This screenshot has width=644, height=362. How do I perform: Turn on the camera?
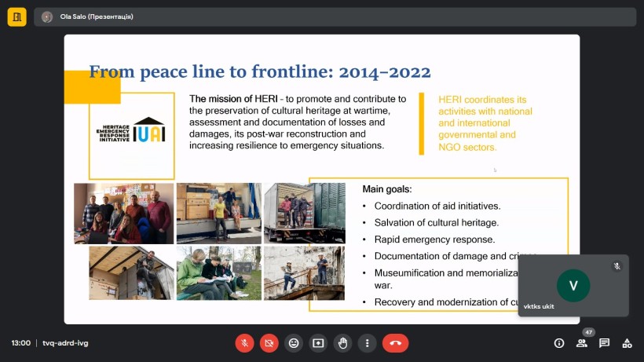pos(269,343)
